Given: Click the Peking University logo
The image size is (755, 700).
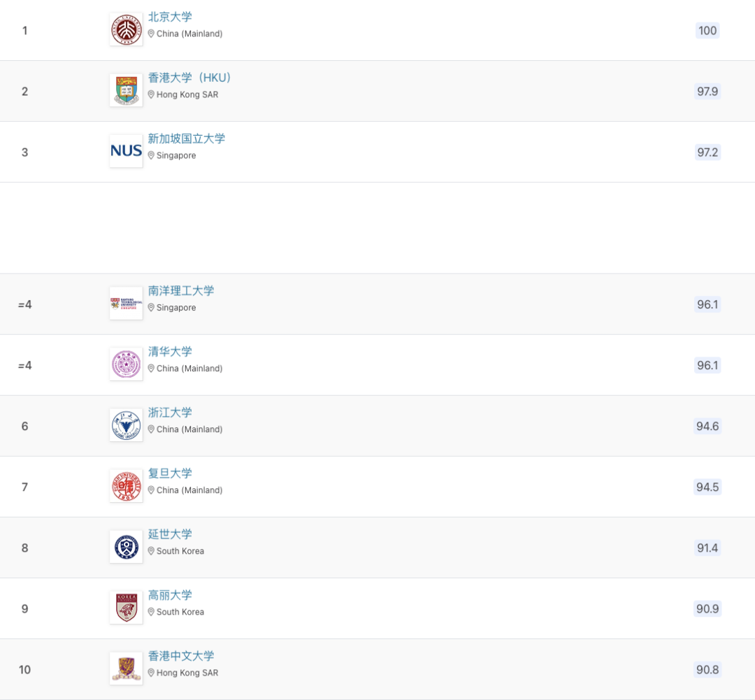Looking at the screenshot, I should pos(126,30).
